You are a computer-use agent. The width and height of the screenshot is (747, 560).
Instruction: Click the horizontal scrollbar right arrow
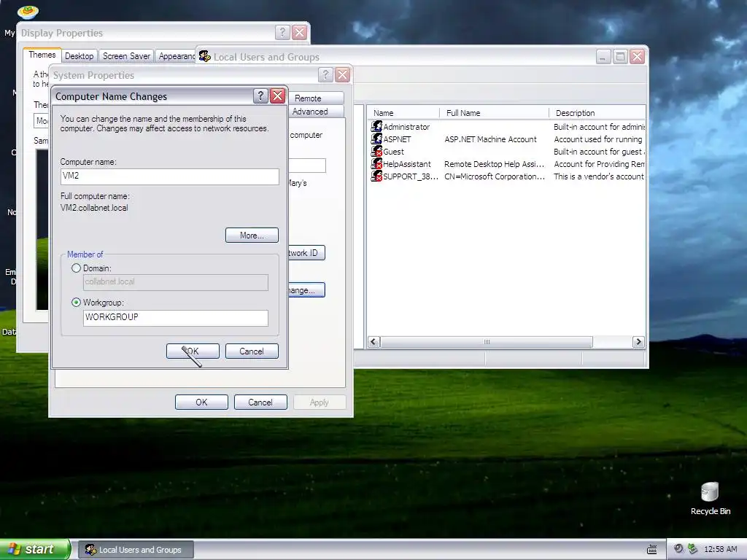click(639, 342)
